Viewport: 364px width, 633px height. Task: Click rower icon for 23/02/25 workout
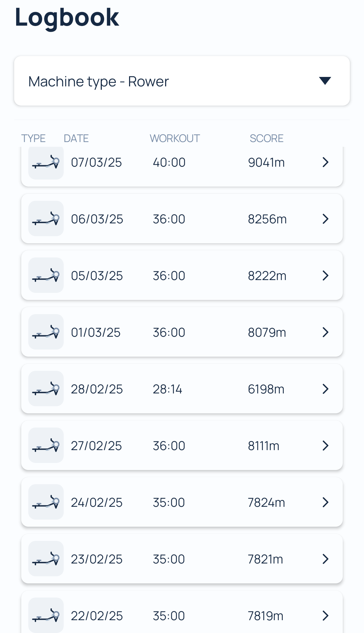46,559
